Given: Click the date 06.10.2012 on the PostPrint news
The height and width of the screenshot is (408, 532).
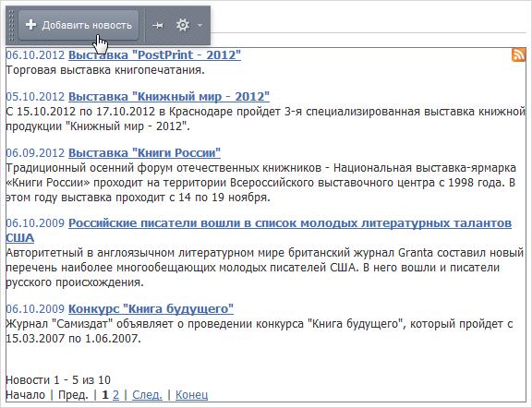Looking at the screenshot, I should click(x=35, y=55).
